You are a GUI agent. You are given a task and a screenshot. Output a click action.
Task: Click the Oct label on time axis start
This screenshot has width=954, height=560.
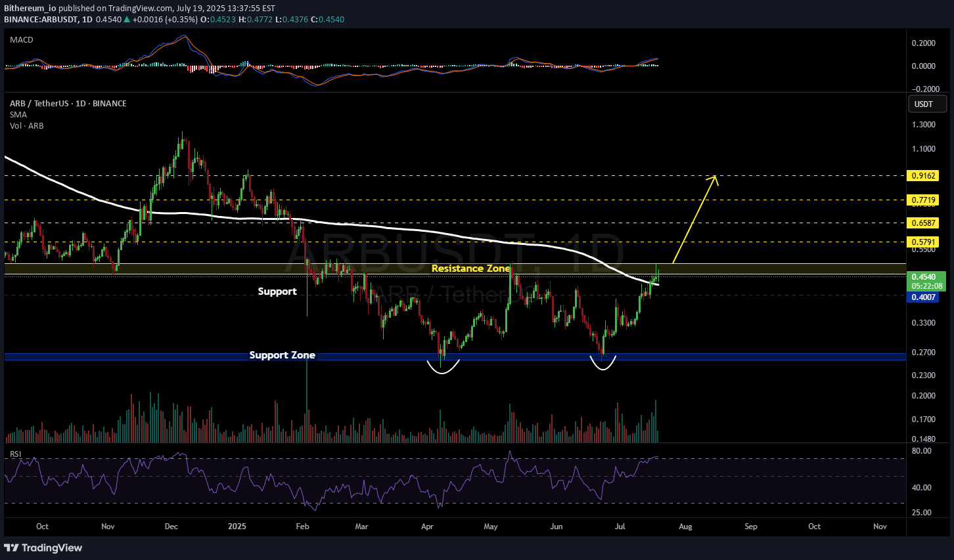(x=42, y=527)
